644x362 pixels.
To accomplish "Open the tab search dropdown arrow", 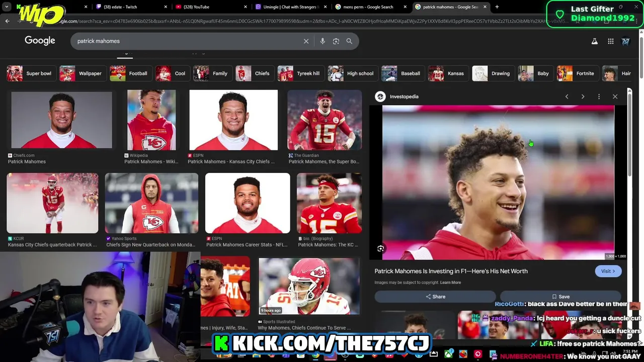I will pyautogui.click(x=6, y=7).
